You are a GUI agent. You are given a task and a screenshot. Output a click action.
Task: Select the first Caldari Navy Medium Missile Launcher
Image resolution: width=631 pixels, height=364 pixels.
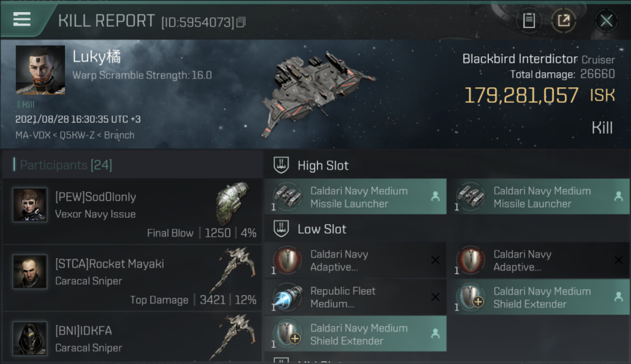355,197
